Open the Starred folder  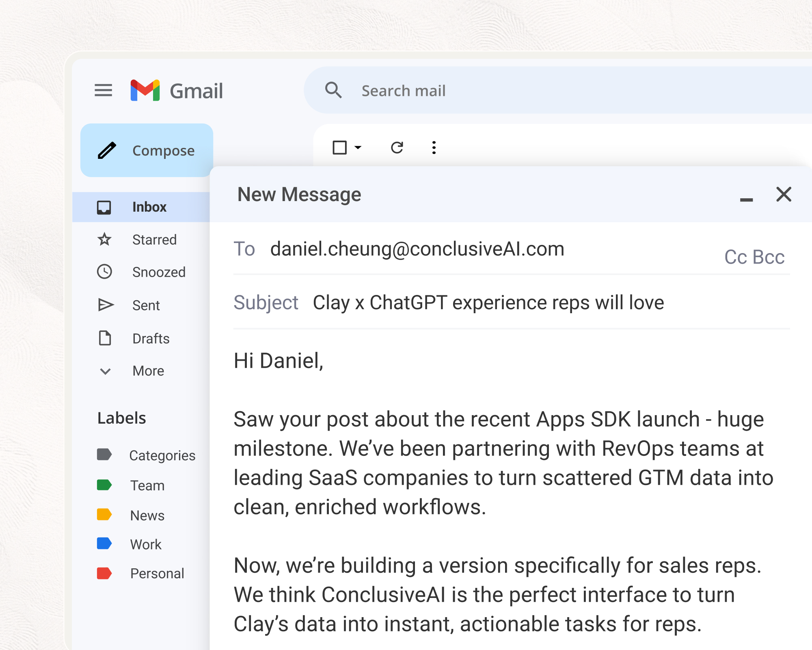pyautogui.click(x=154, y=240)
